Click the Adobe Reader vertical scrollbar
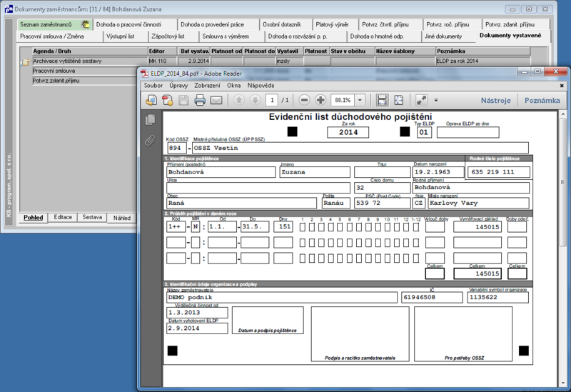571x392 pixels. tap(562, 248)
